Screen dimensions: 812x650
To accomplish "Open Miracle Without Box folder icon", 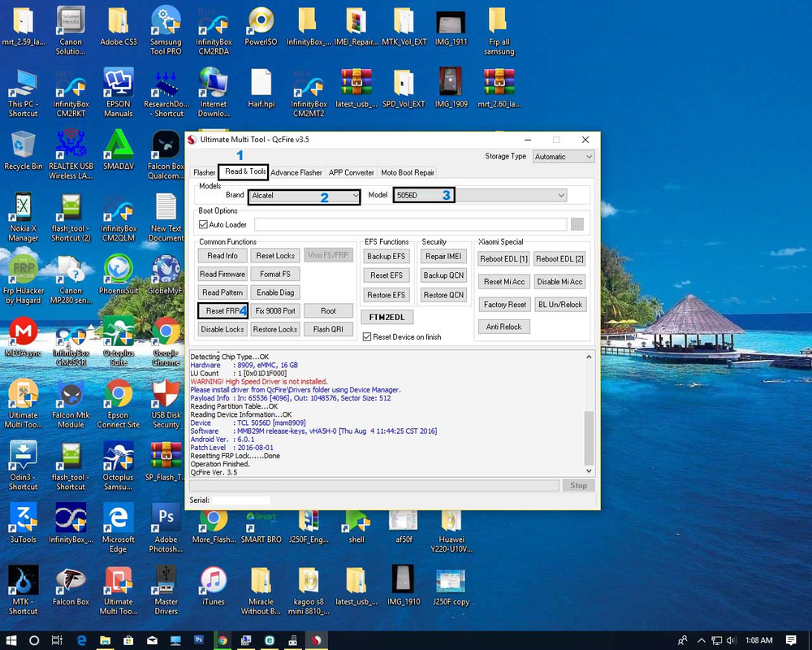I will (261, 591).
